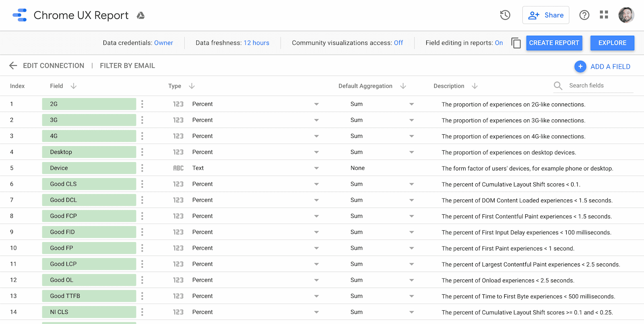Open three-dot menu for Device field
This screenshot has width=644, height=324.
(x=142, y=168)
